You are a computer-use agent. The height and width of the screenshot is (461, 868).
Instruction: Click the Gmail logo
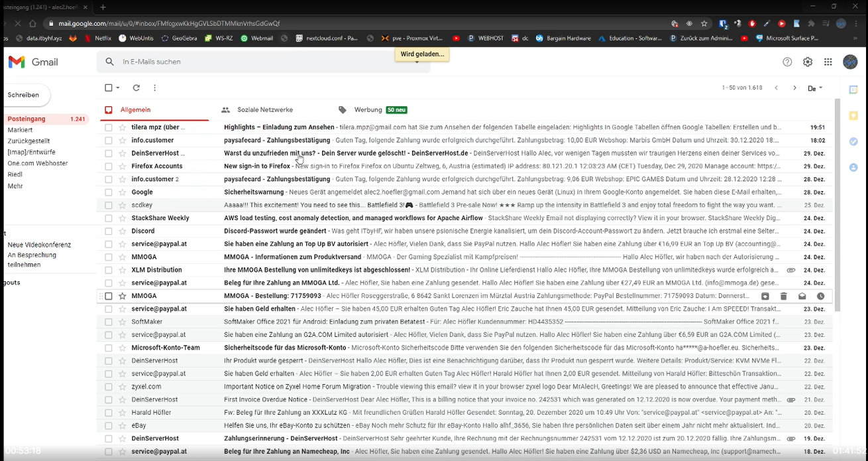click(33, 62)
